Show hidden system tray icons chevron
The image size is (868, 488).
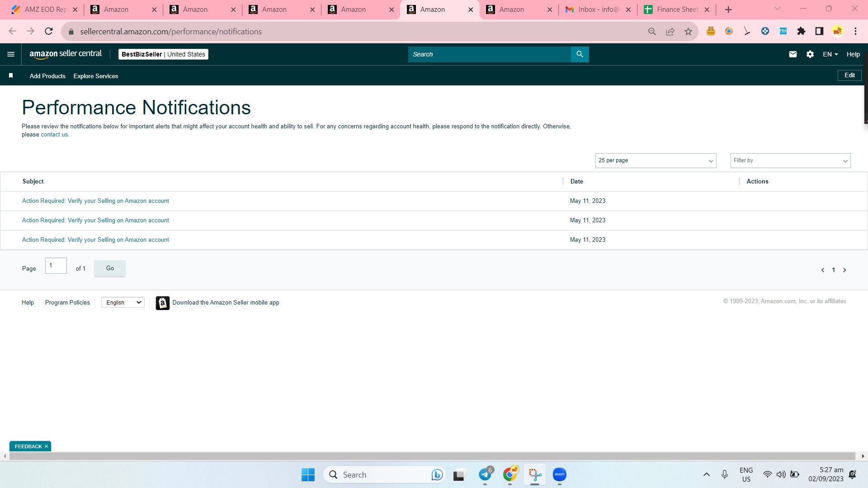point(706,474)
